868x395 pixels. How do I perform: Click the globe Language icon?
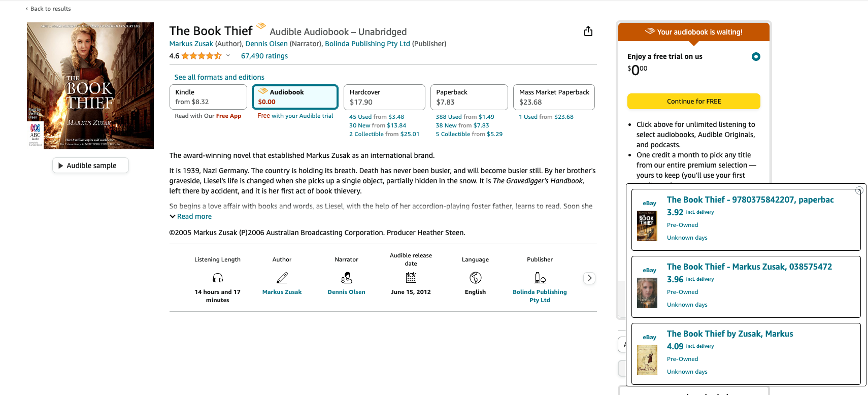click(x=475, y=278)
